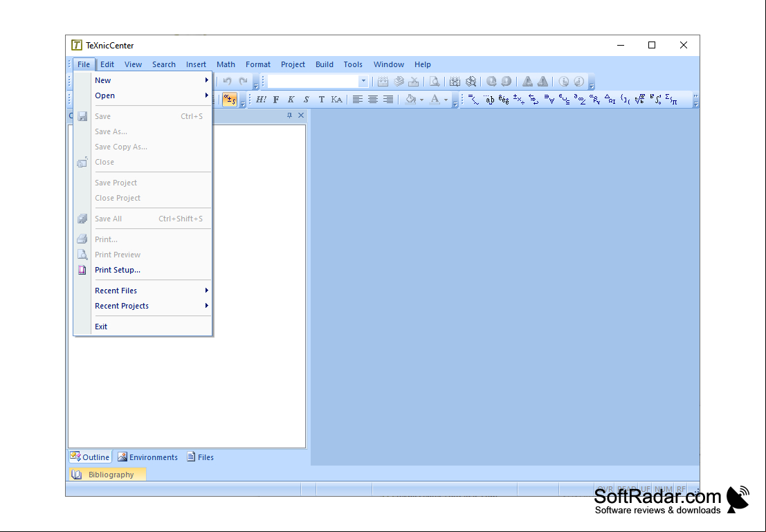The width and height of the screenshot is (766, 532).
Task: Click the Undo toolbar icon
Action: 227,81
